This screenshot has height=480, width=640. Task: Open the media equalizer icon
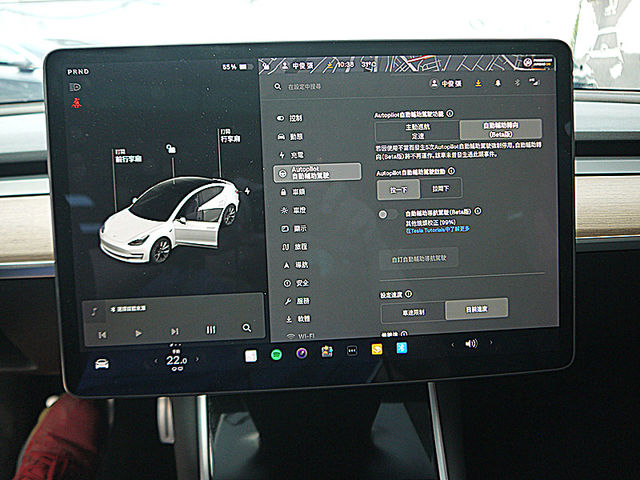(211, 329)
